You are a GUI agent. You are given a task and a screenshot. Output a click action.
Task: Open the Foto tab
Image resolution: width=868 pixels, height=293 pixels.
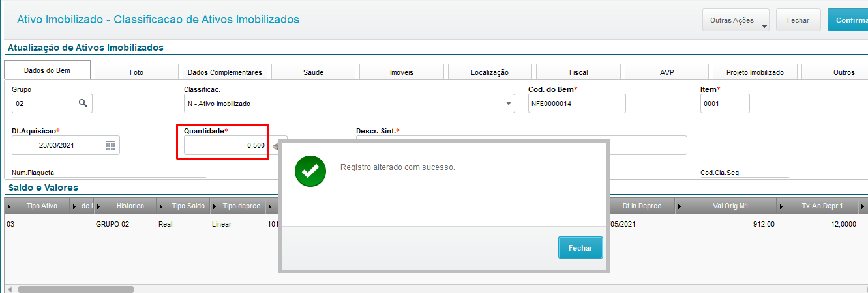click(x=136, y=72)
